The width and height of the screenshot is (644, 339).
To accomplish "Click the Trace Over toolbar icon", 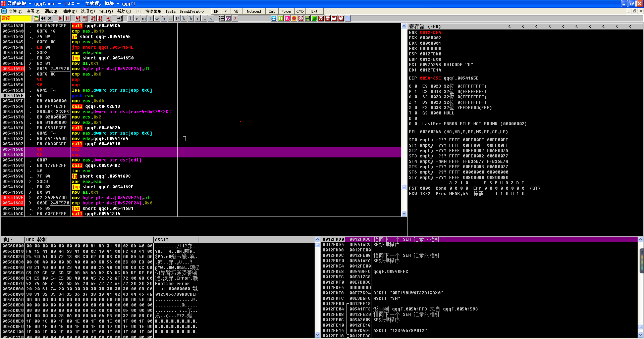I will point(101,18).
